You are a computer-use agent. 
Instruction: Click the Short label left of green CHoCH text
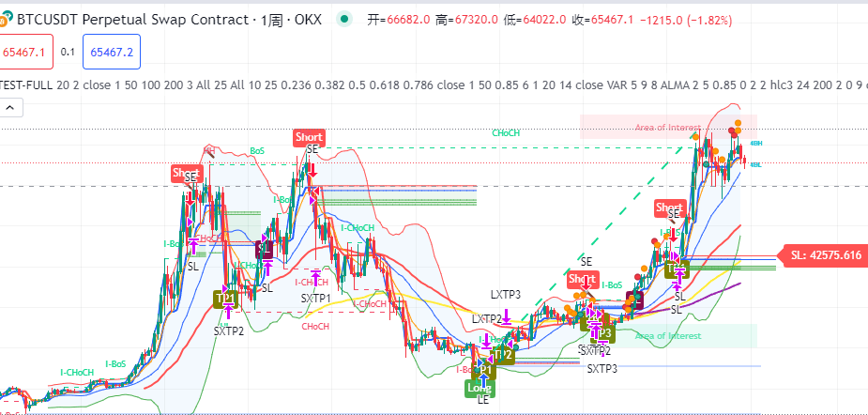pyautogui.click(x=309, y=137)
